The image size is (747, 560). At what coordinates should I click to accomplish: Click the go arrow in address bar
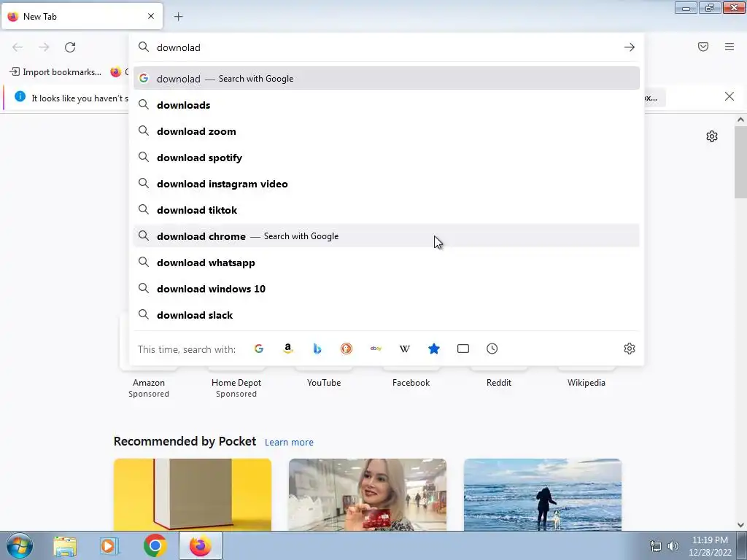[x=630, y=47]
